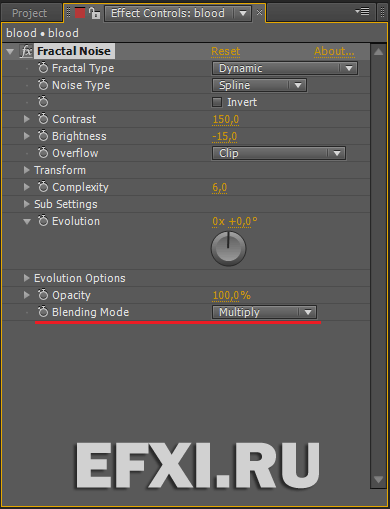Screen dimensions: 390x509
Task: Expand Sub Settings group
Action: 27,204
